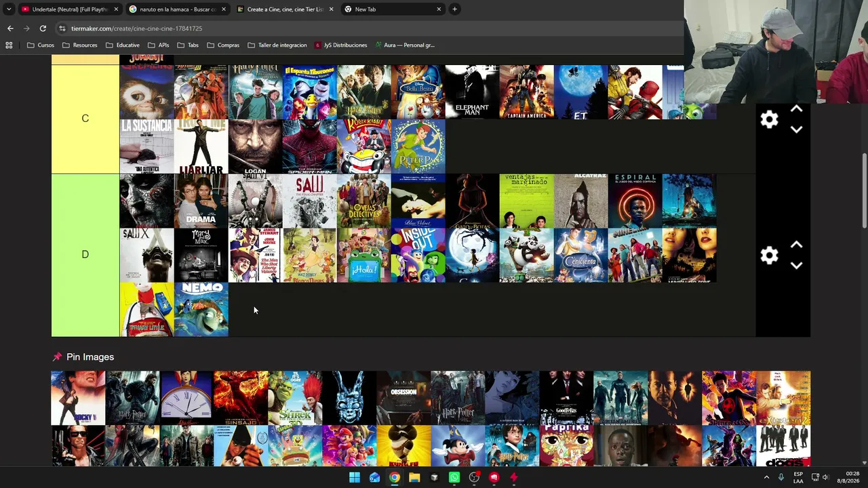Image resolution: width=868 pixels, height=488 pixels.
Task: Move tier D row up
Action: pyautogui.click(x=796, y=245)
